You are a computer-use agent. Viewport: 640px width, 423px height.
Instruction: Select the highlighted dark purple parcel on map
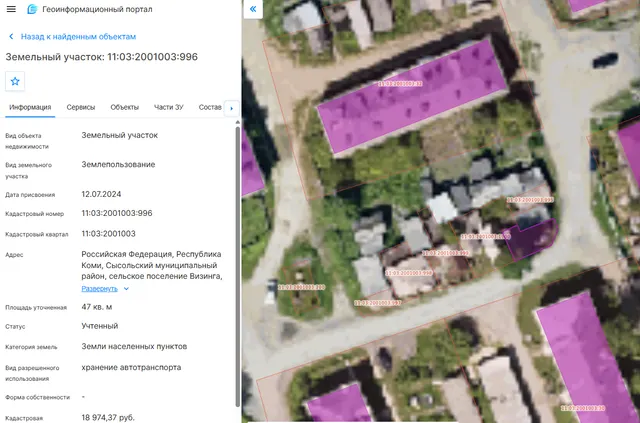pyautogui.click(x=531, y=239)
